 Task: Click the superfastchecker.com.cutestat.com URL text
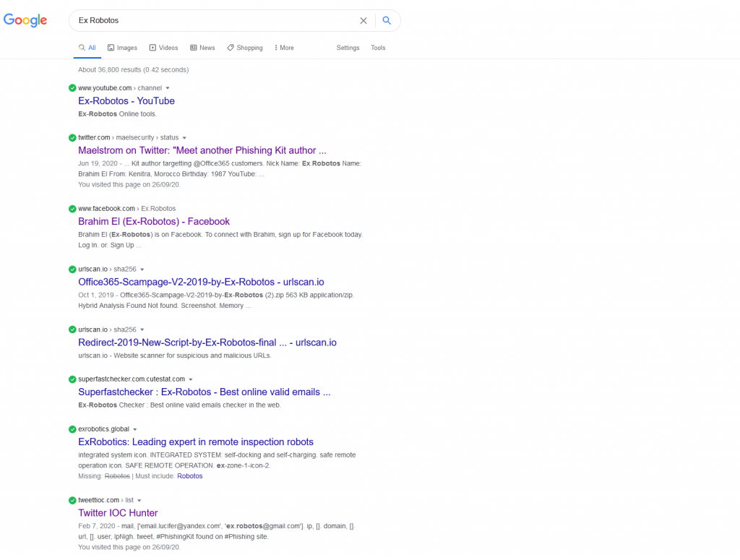[132, 379]
